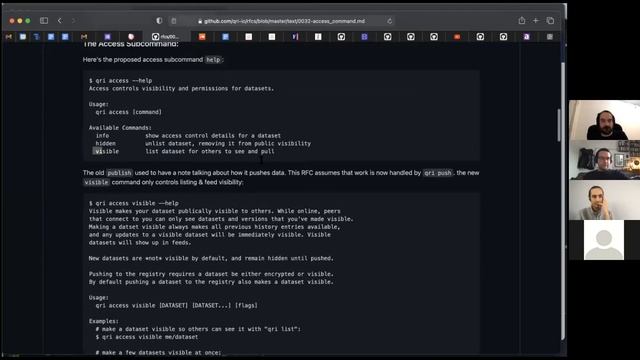
Task: Click 'qri access visible [DATASET]' usage line
Action: point(176,305)
